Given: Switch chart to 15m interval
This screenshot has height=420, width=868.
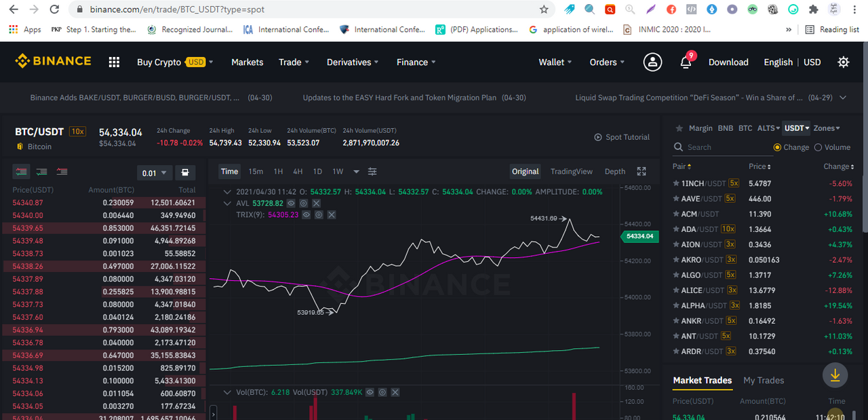Looking at the screenshot, I should point(256,172).
